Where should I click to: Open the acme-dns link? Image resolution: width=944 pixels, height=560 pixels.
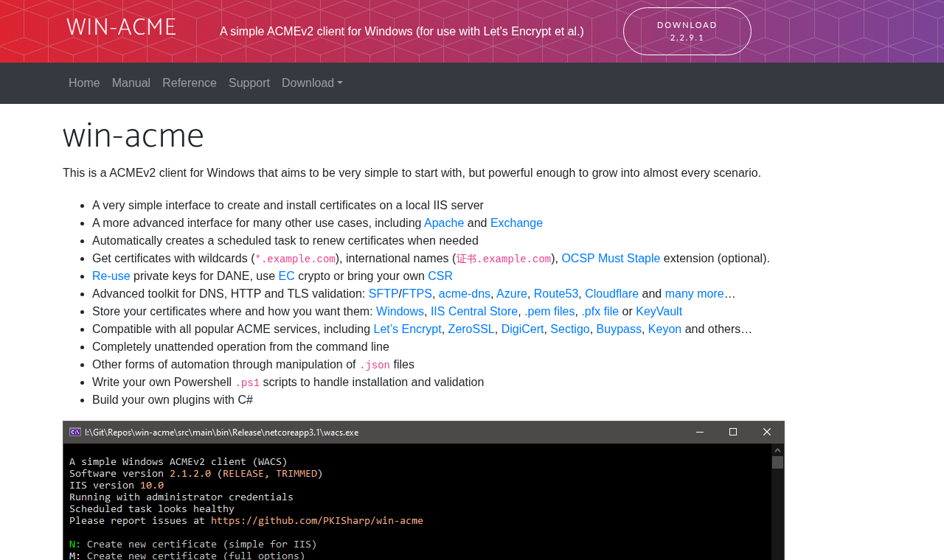(465, 294)
